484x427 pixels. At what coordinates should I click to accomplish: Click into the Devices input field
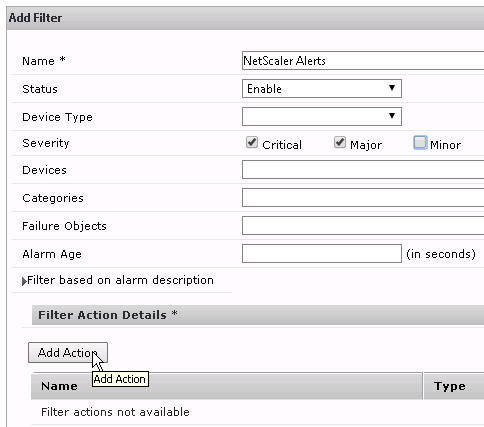pyautogui.click(x=363, y=170)
